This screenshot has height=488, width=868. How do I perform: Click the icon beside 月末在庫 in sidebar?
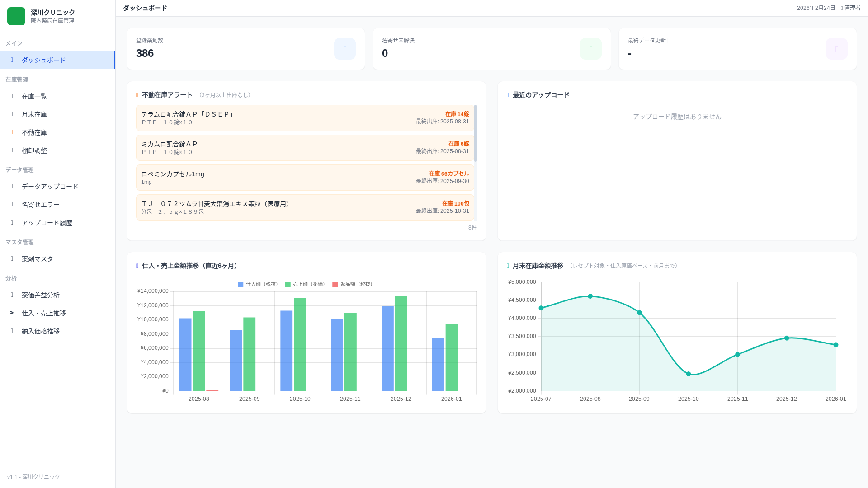12,114
